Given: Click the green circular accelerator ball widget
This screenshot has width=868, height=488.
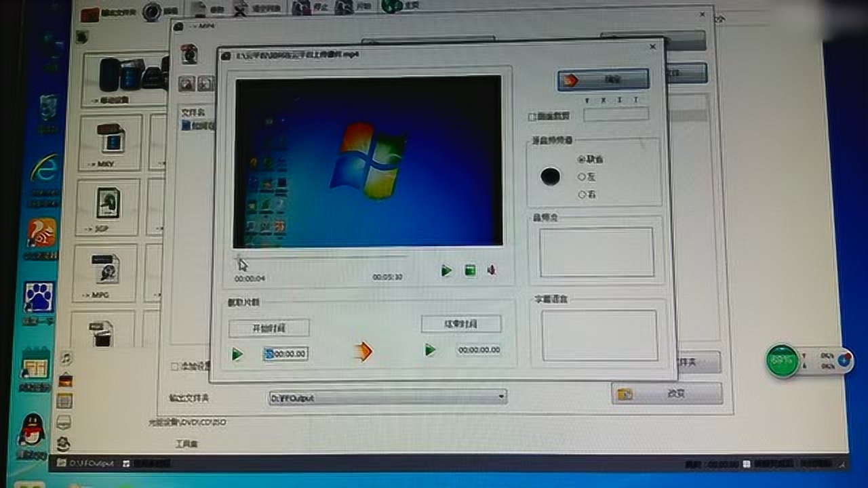Looking at the screenshot, I should tap(783, 361).
